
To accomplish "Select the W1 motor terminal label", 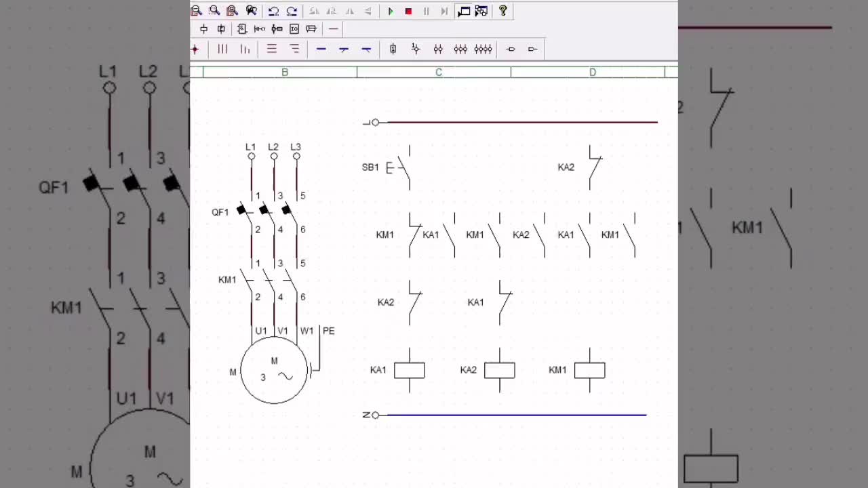I will (307, 331).
